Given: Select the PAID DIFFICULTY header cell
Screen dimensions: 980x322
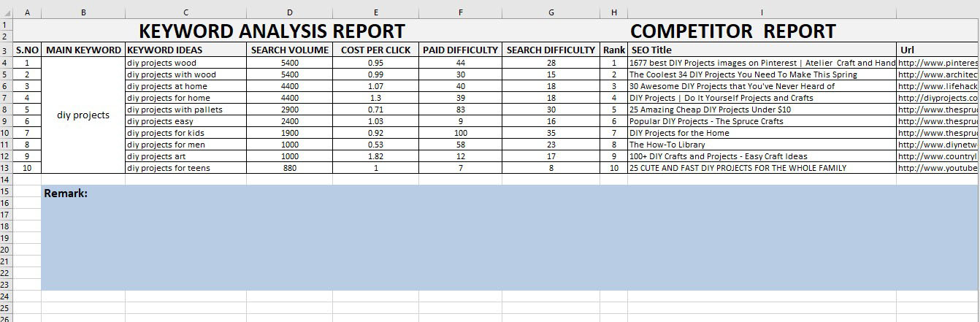Looking at the screenshot, I should pos(460,50).
